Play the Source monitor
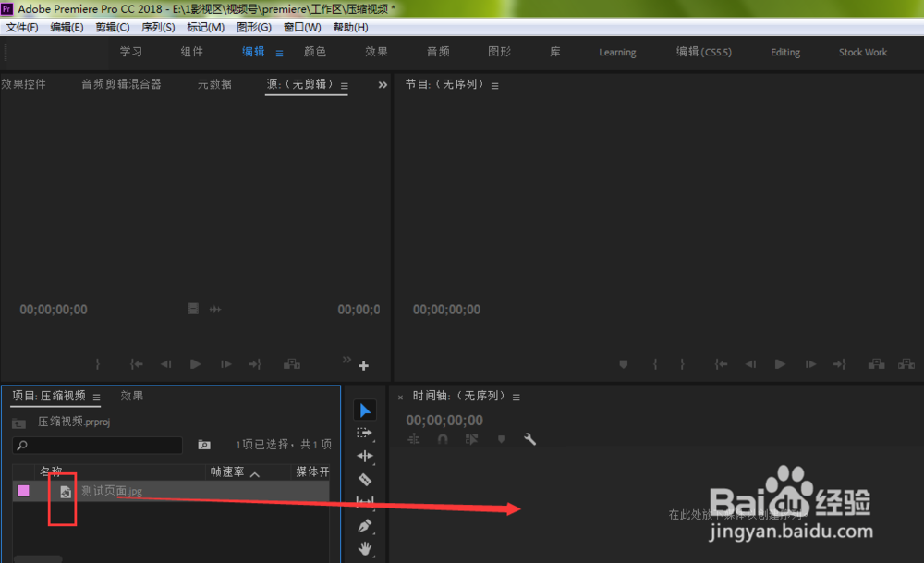 pyautogui.click(x=195, y=364)
